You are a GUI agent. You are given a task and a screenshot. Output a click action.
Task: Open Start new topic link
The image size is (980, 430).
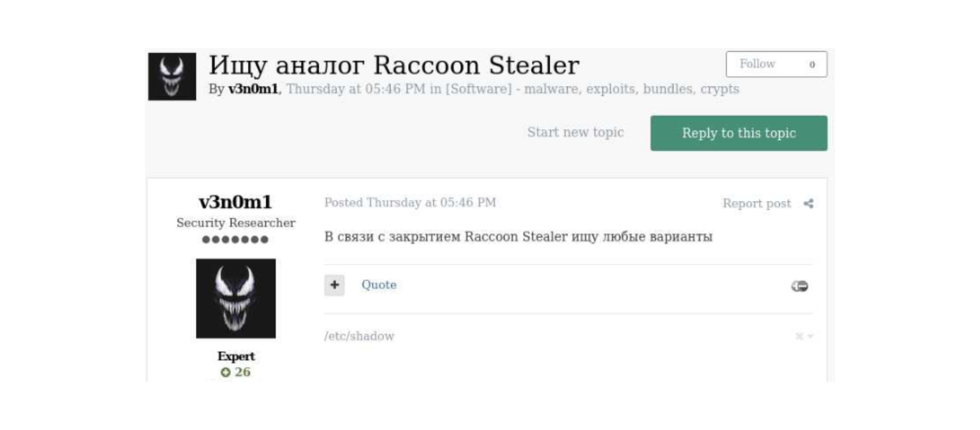(575, 132)
